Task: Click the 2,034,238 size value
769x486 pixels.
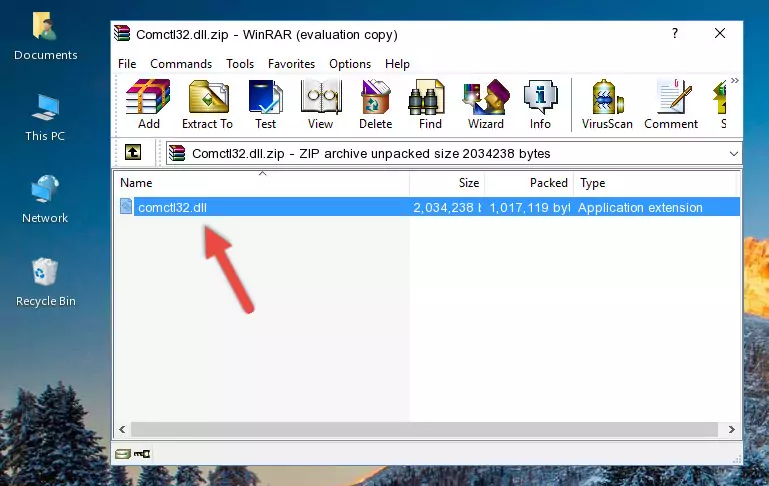Action: pos(447,207)
